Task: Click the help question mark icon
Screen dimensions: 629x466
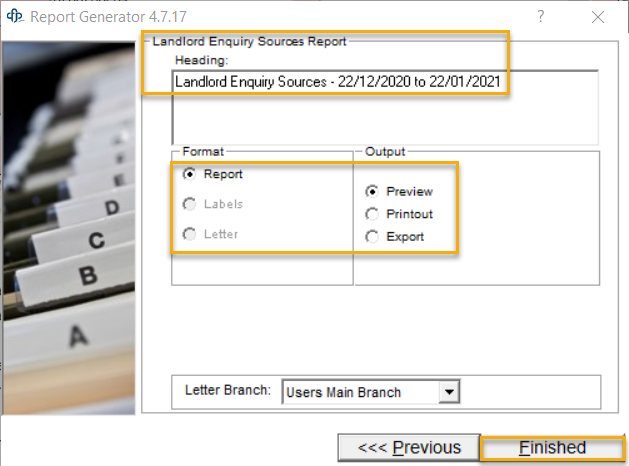Action: (x=541, y=16)
